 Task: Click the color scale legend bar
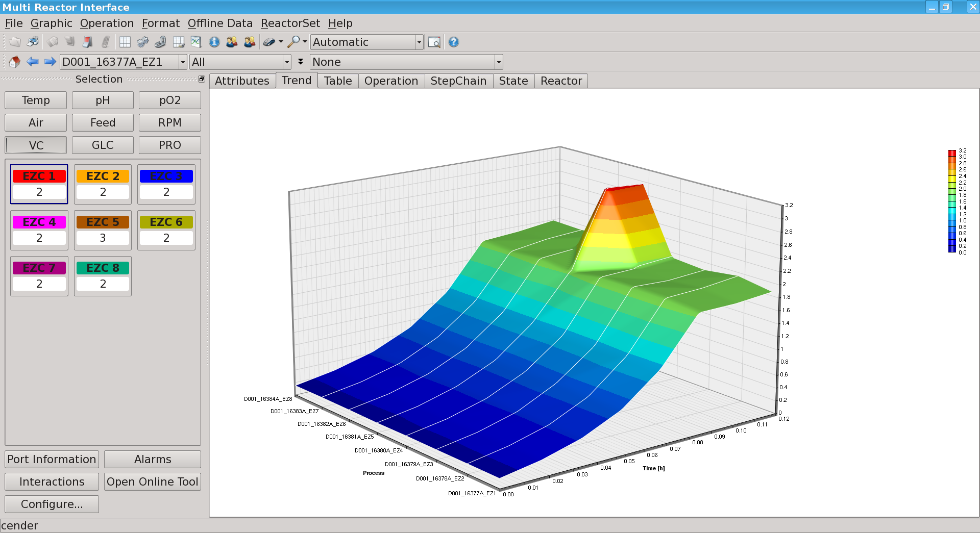click(952, 201)
